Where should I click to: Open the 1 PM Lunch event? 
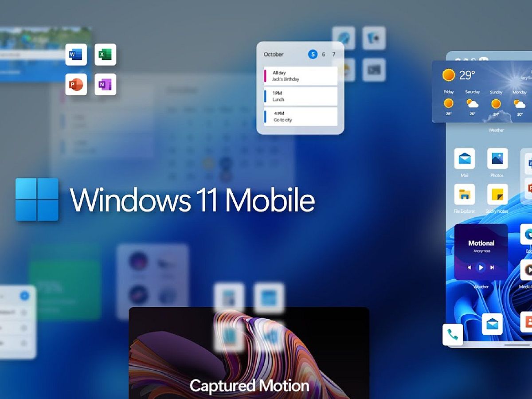coord(300,96)
